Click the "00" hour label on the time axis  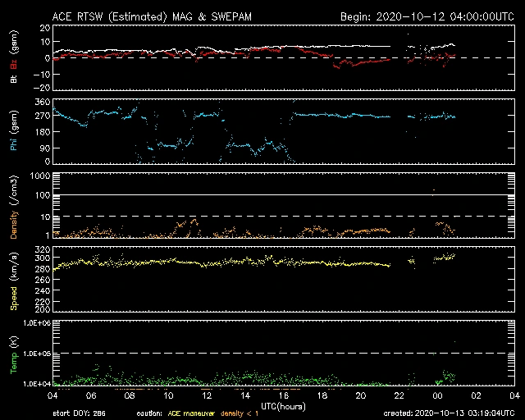437,396
